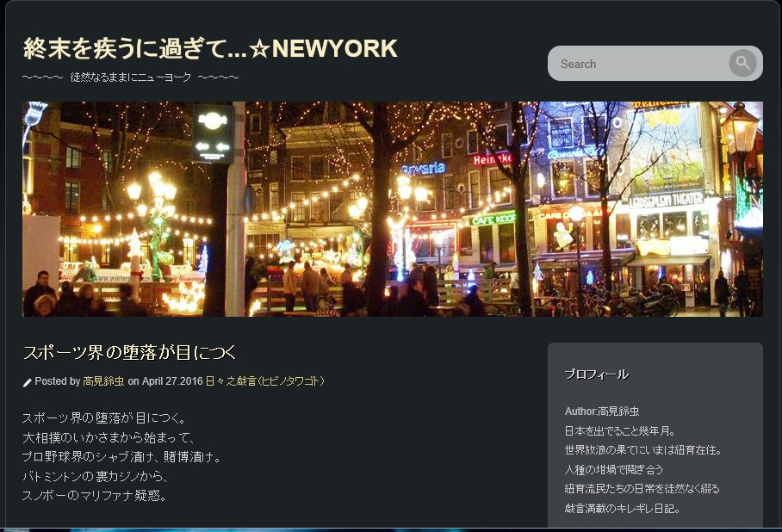
Task: Click the blog subtitle 徒然なるままにニューヨーク
Action: 131,77
